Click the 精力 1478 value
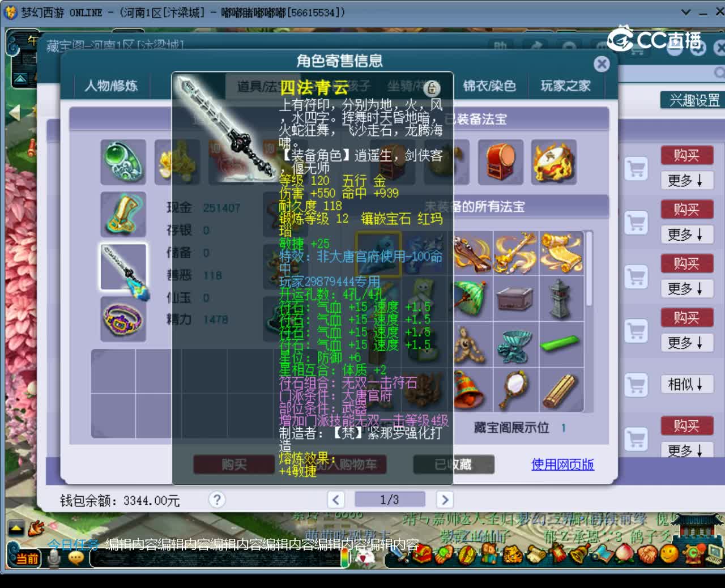The height and width of the screenshot is (588, 725). [215, 319]
